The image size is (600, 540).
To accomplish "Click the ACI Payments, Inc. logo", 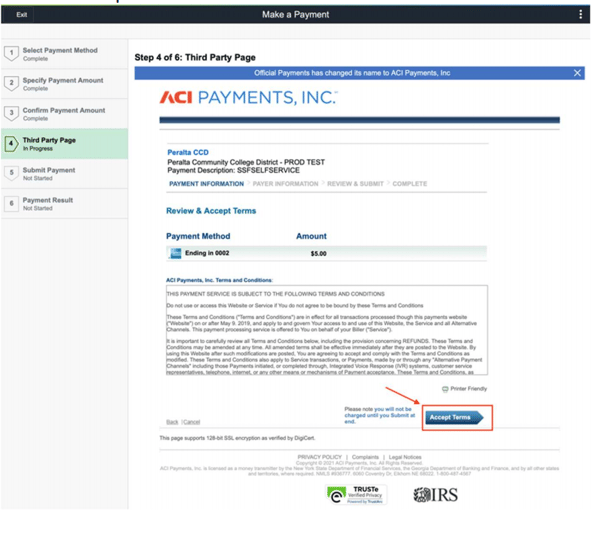I will click(249, 97).
